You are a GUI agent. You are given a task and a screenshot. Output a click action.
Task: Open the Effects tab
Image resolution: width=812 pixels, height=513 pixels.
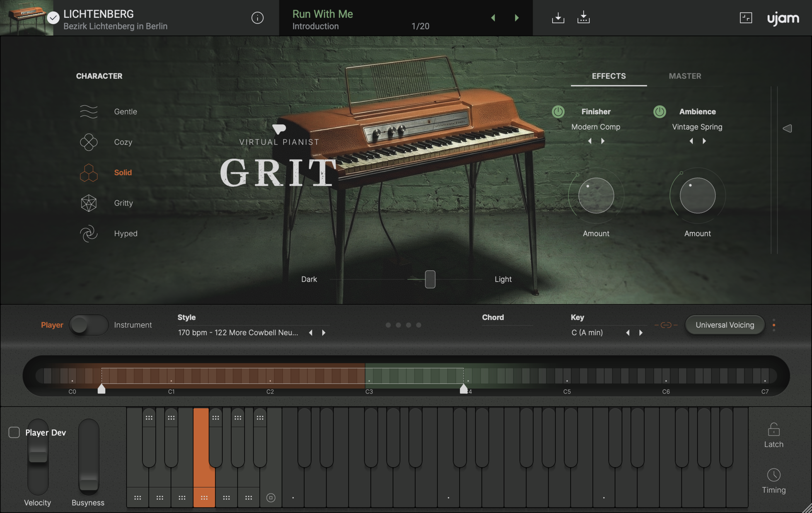click(609, 76)
